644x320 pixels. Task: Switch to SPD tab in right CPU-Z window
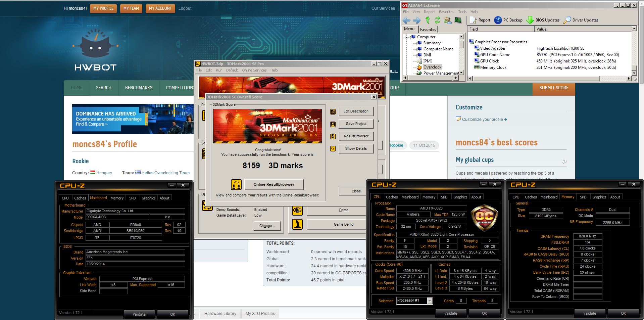click(583, 197)
